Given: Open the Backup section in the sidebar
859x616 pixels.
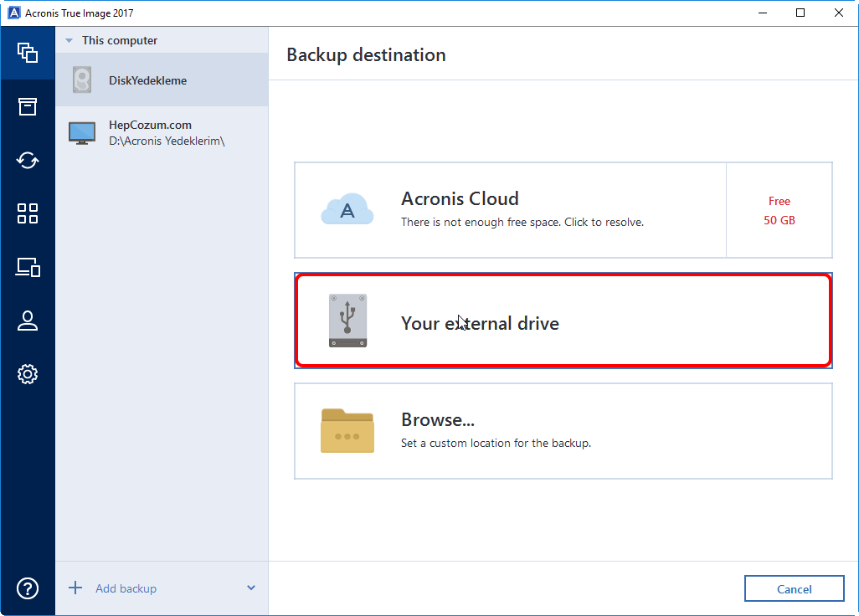Looking at the screenshot, I should (28, 53).
